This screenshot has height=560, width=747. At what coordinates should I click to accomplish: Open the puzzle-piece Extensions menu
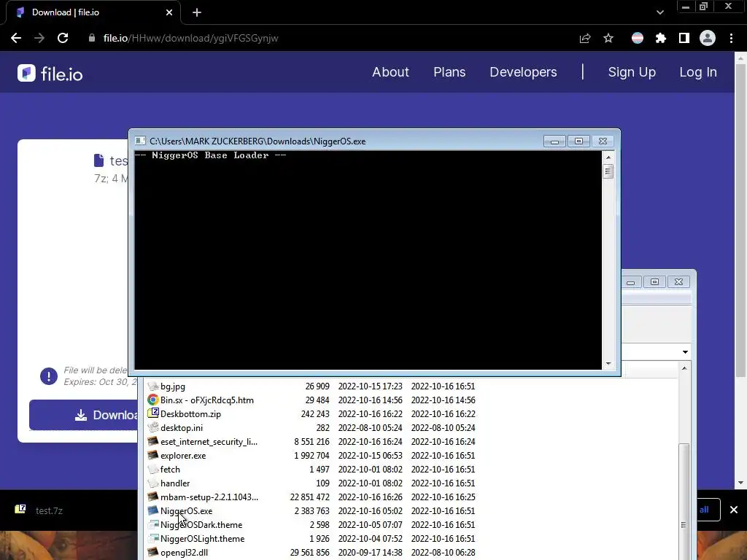click(661, 38)
